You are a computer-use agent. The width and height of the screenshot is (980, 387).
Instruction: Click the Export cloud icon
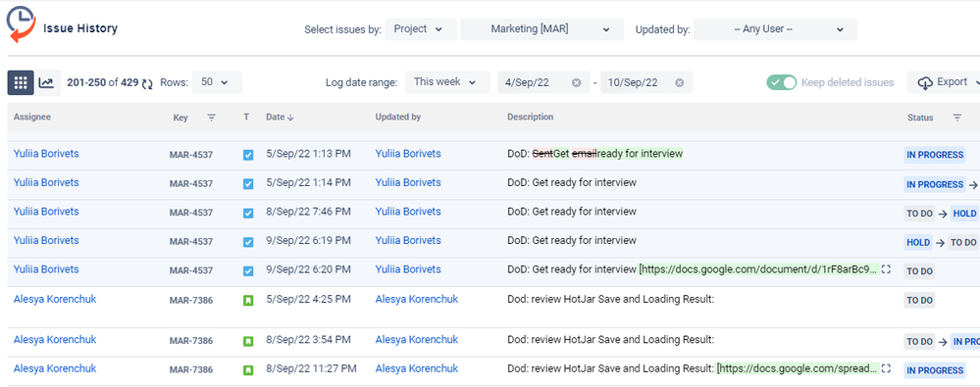tap(926, 83)
